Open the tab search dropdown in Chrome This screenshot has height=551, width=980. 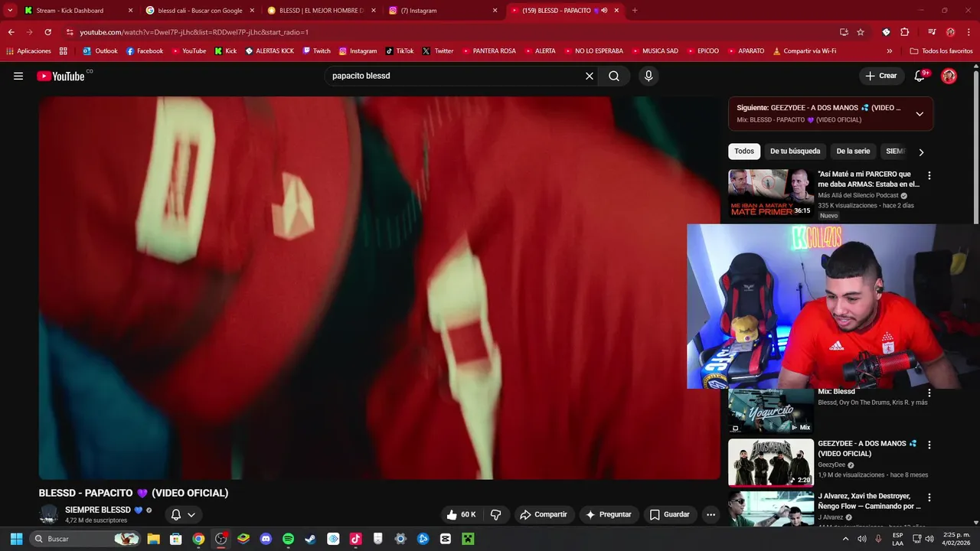10,11
